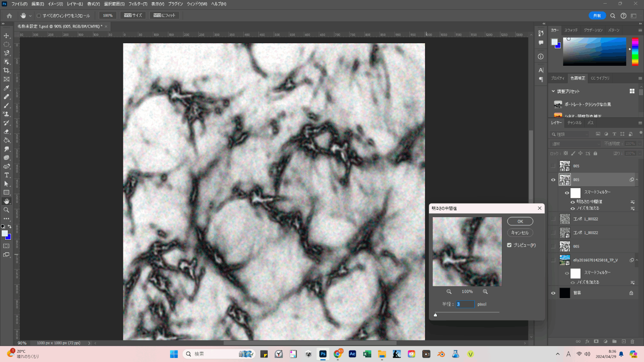Screen dimensions: 644x362
Task: Click the delete layer trash icon
Action: click(x=632, y=341)
